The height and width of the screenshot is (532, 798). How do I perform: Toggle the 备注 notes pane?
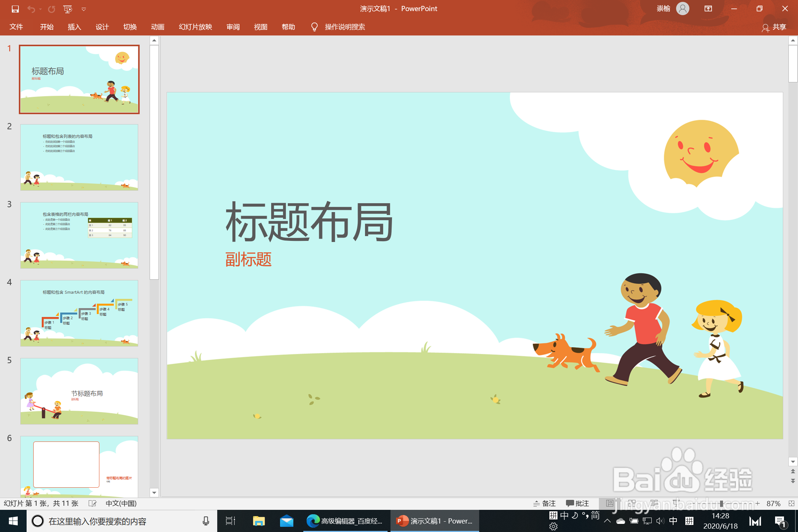(x=545, y=504)
